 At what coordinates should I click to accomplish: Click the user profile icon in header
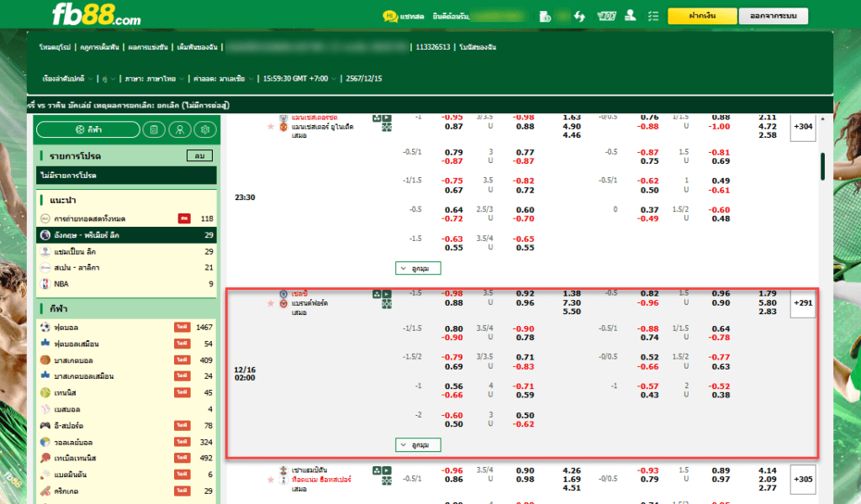tap(631, 16)
